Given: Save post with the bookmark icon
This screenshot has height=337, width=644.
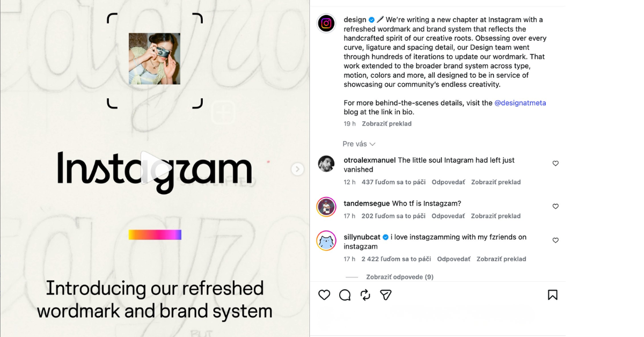Looking at the screenshot, I should 552,295.
